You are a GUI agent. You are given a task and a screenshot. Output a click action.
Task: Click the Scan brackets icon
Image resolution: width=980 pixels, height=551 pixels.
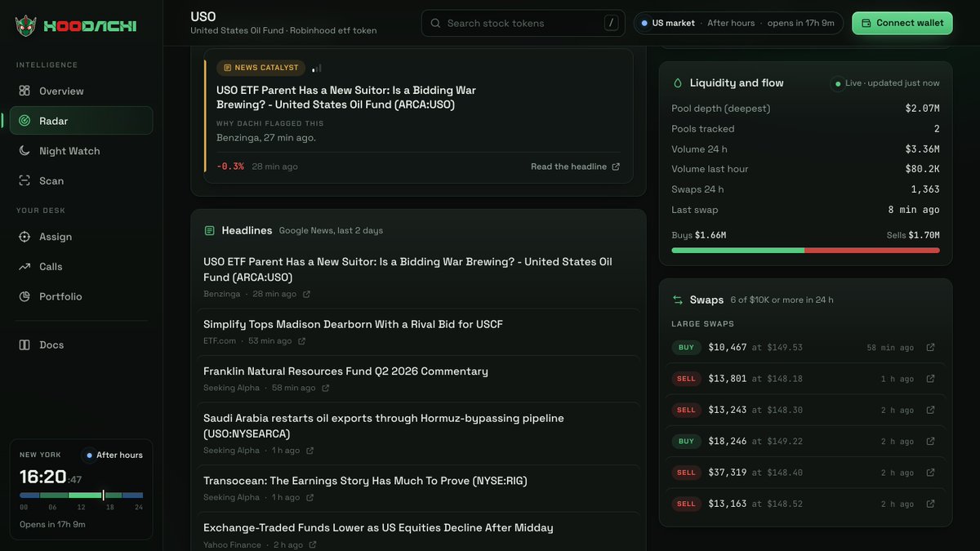(x=24, y=180)
